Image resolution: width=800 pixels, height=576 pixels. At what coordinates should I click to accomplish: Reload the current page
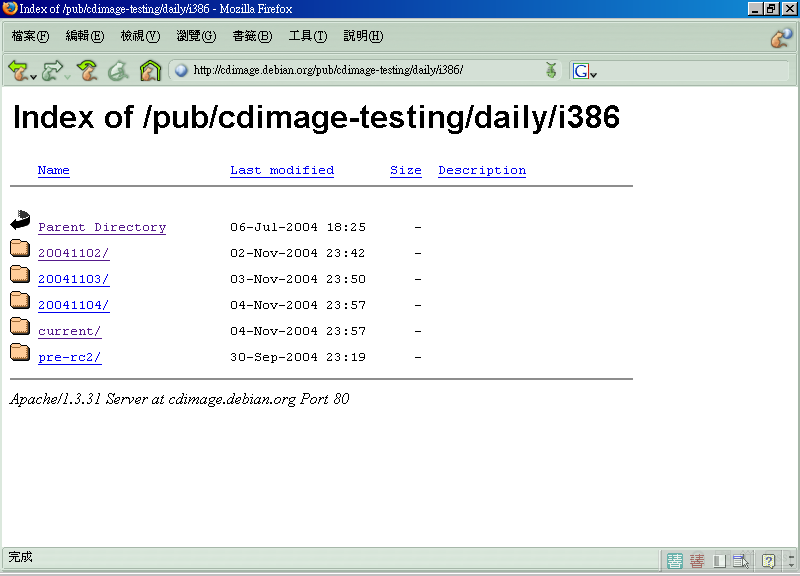coord(88,70)
